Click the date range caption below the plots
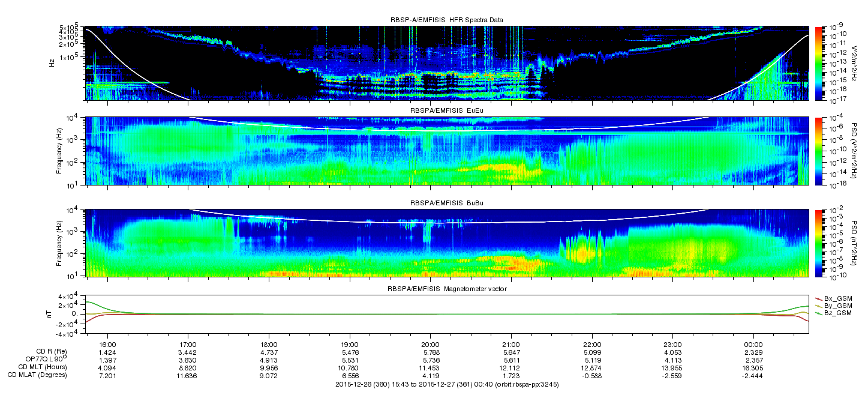The height and width of the screenshot is (395, 868). (446, 384)
